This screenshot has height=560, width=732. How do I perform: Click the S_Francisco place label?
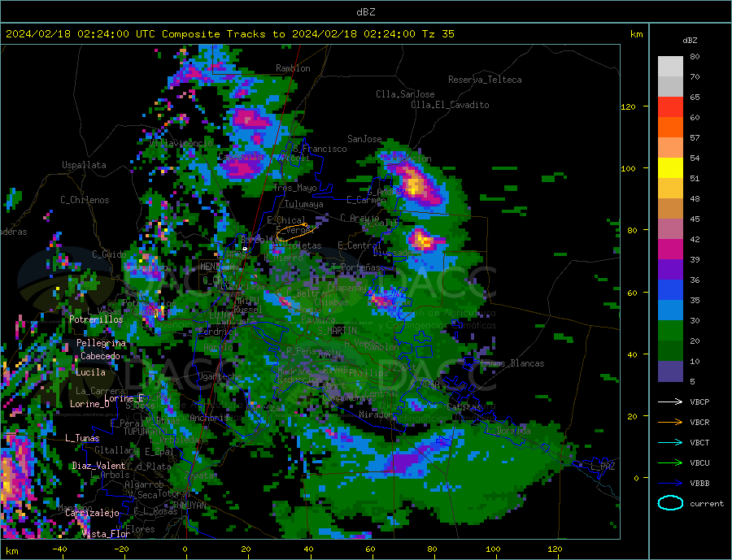[x=320, y=149]
